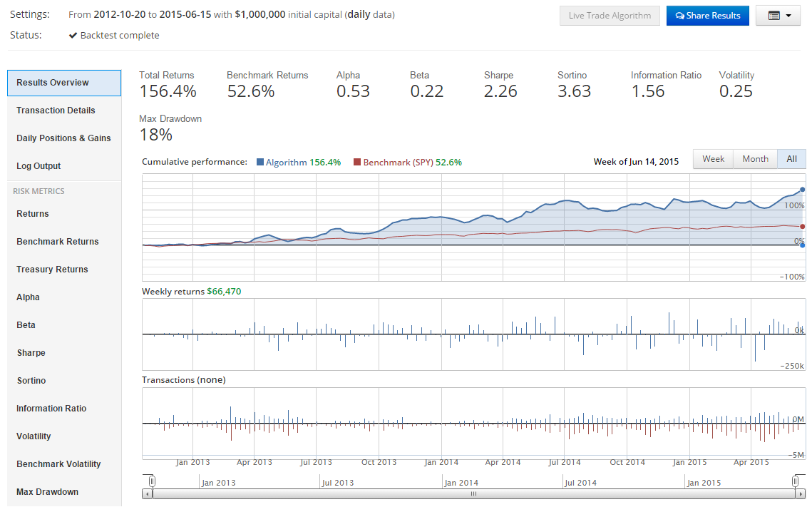Screen dimensions: 812x507
Task: Click the speech bubble icon in Share Results
Action: (679, 16)
